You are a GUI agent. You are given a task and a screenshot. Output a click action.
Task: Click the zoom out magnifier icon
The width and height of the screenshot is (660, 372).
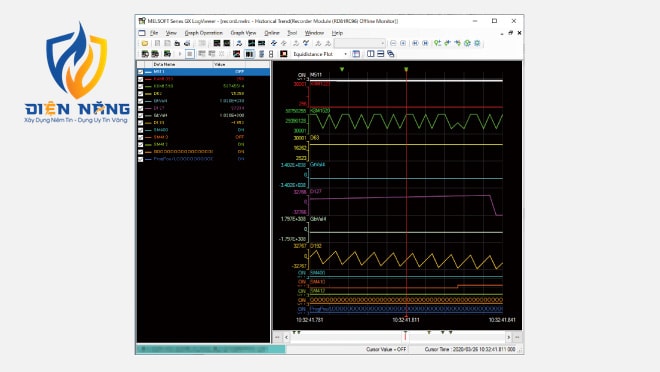pos(393,43)
